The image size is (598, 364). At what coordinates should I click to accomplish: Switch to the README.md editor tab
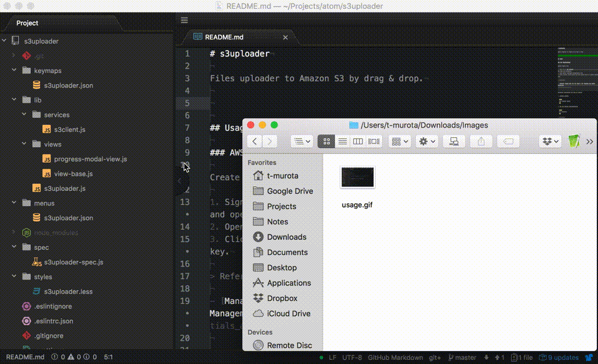click(224, 37)
